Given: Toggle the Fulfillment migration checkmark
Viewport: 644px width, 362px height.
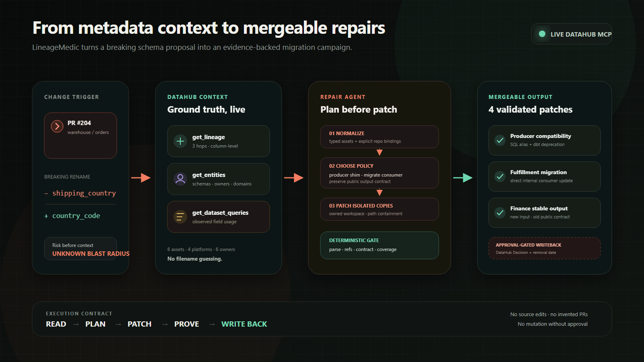Looking at the screenshot, I should pyautogui.click(x=500, y=177).
